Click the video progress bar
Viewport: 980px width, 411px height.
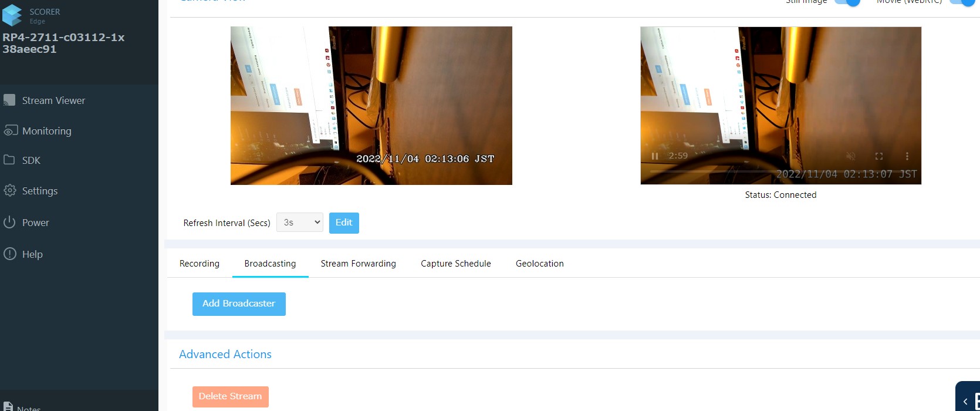[780, 171]
